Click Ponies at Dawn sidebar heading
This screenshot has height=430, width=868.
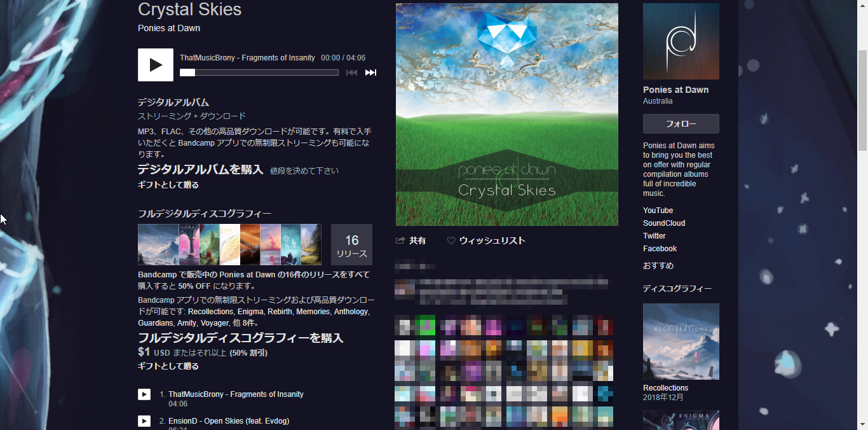tap(675, 90)
